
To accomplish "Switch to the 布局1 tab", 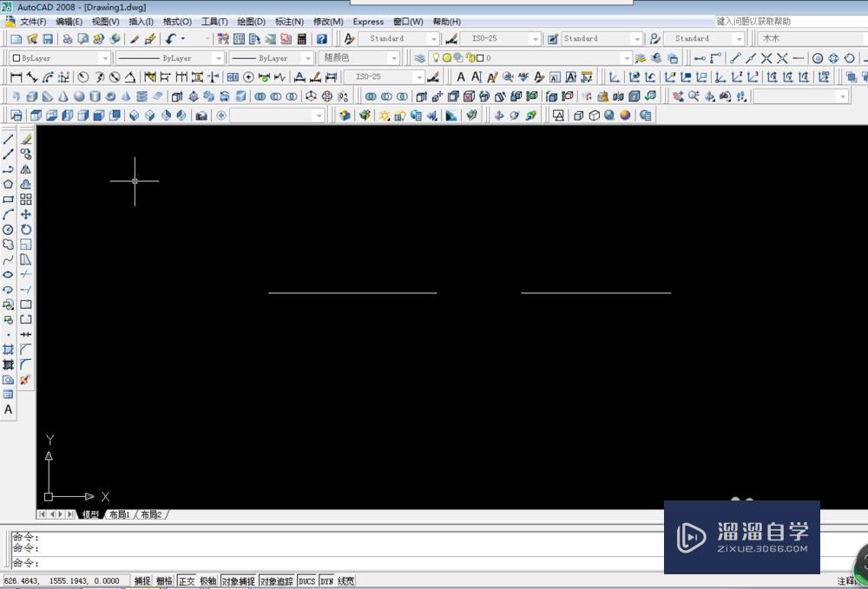I will tap(118, 514).
